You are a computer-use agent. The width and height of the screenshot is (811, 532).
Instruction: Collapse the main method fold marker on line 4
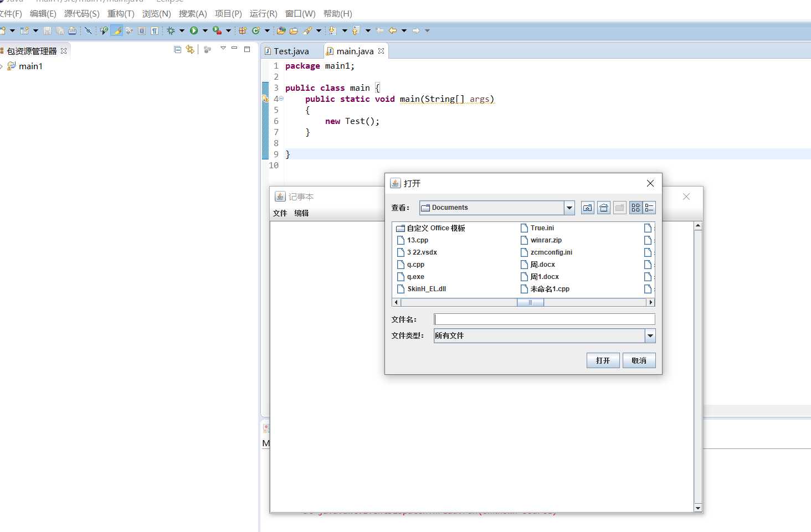coord(281,99)
